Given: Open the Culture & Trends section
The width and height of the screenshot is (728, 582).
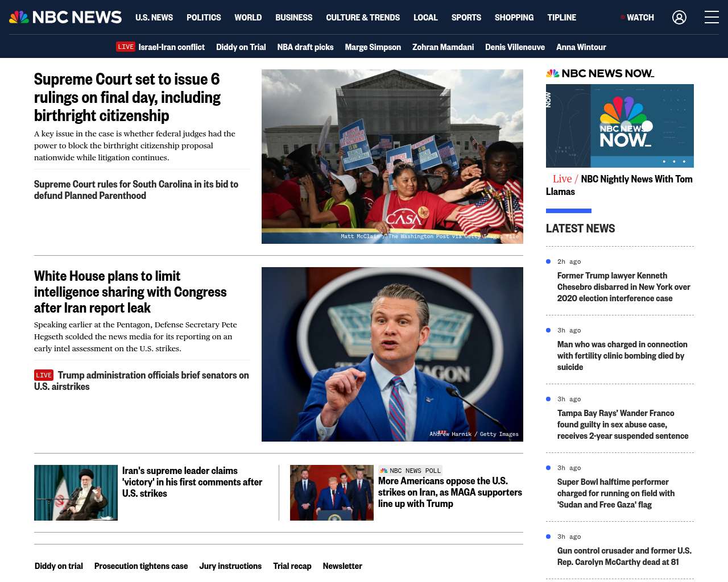Looking at the screenshot, I should [363, 17].
